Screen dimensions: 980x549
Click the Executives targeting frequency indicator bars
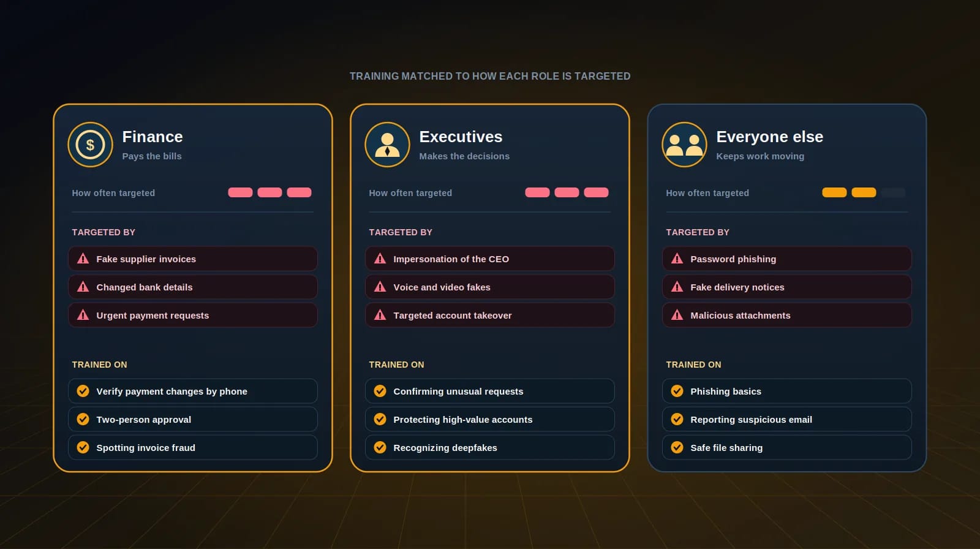(x=567, y=192)
